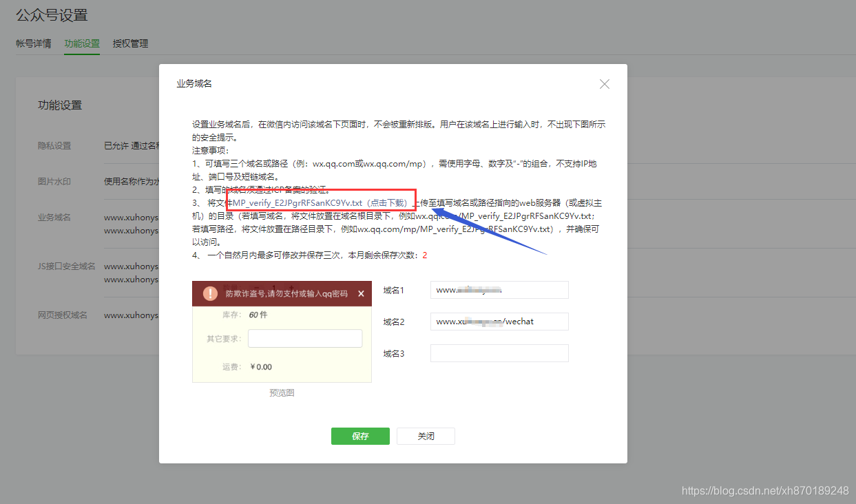Viewport: 856px width, 504px height.
Task: Click the 隐私设置 row label in the background
Action: pos(54,146)
